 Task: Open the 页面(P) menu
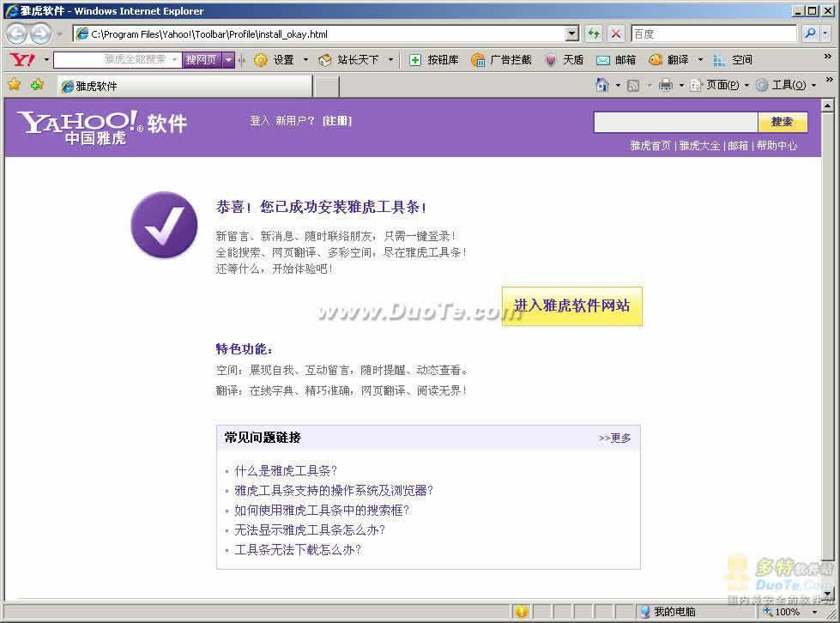719,85
